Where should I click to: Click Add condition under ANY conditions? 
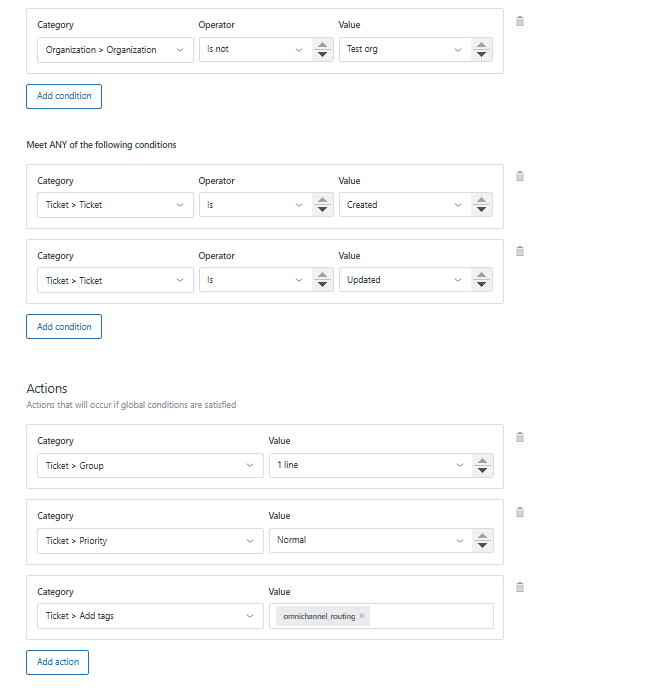(x=64, y=327)
